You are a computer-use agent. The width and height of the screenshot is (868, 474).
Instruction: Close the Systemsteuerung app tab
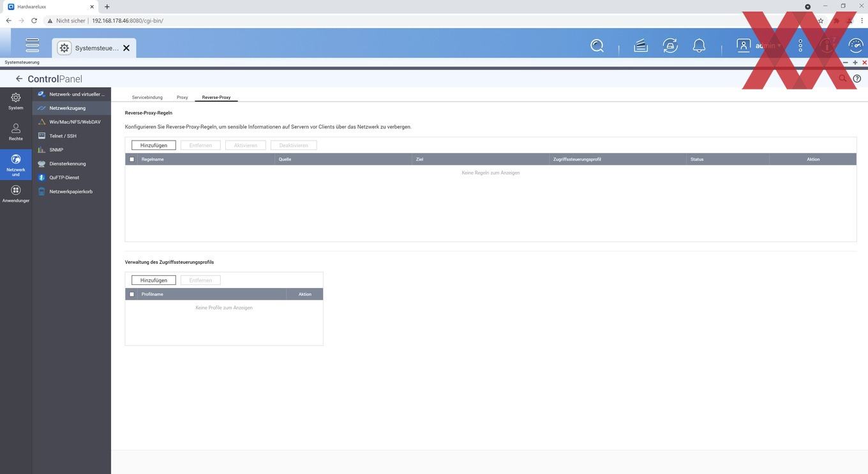click(126, 48)
